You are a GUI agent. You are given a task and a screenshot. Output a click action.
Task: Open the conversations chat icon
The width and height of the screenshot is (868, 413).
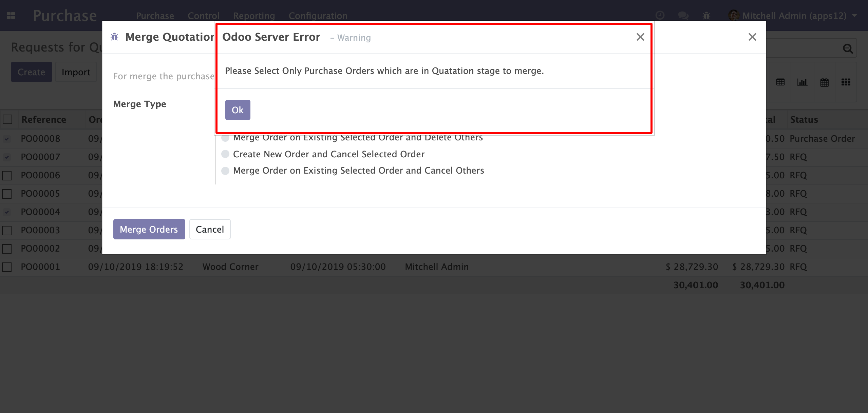[x=683, y=16]
